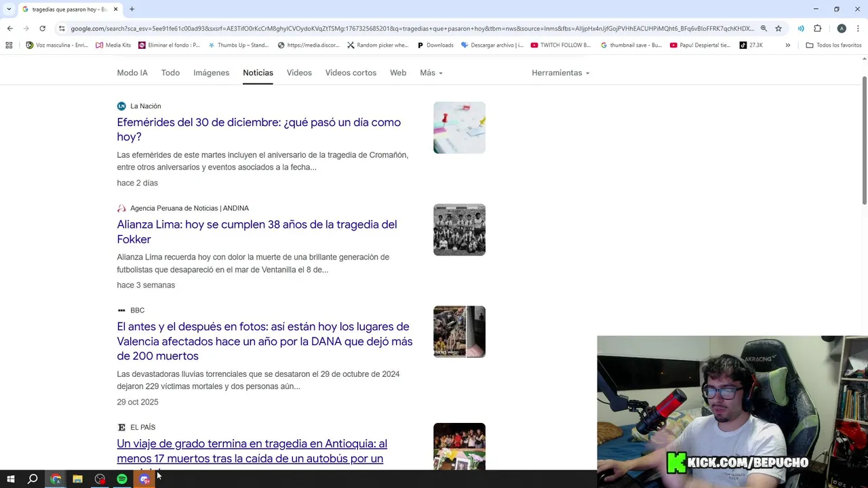Open Spotify from the taskbar
This screenshot has width=868, height=488.
[122, 479]
